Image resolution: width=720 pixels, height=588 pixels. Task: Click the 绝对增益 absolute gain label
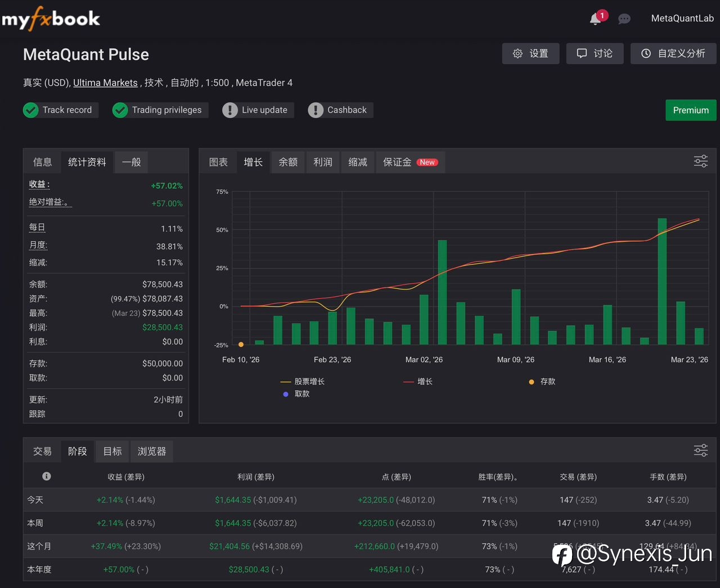[x=50, y=202]
